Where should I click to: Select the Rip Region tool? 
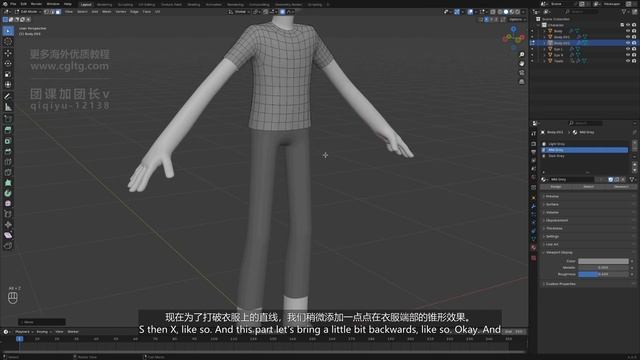tap(8, 246)
